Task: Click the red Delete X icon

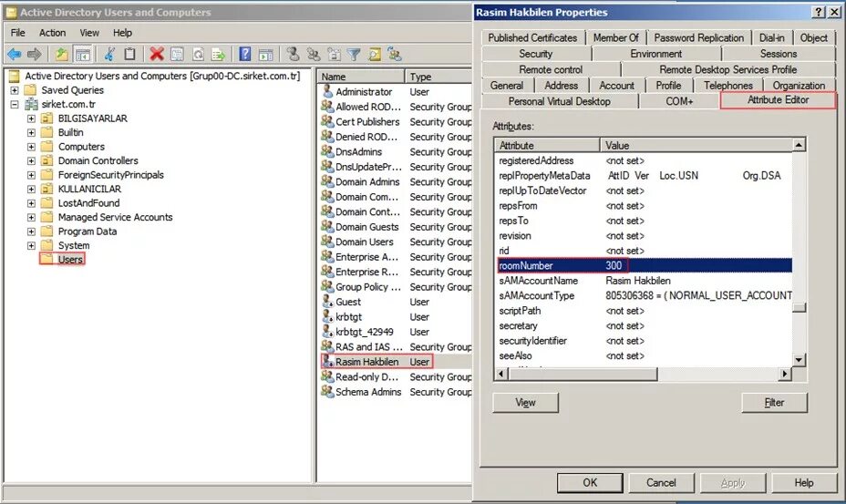Action: pos(157,54)
